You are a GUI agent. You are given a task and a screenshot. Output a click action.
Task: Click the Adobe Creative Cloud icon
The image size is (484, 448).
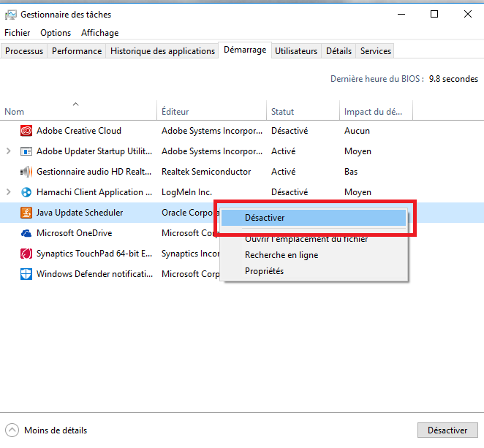click(26, 131)
